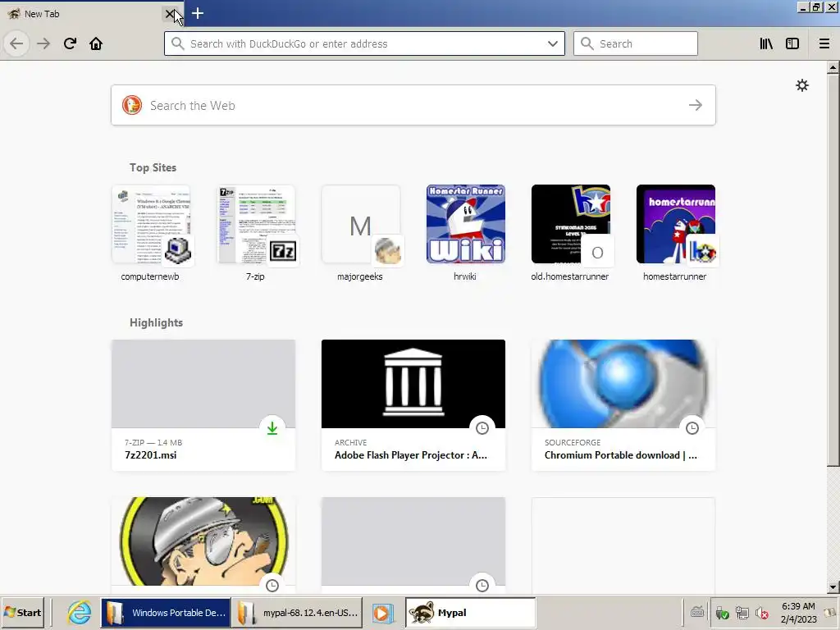Go back using the Back arrow button
This screenshot has height=630, width=840.
click(x=16, y=43)
